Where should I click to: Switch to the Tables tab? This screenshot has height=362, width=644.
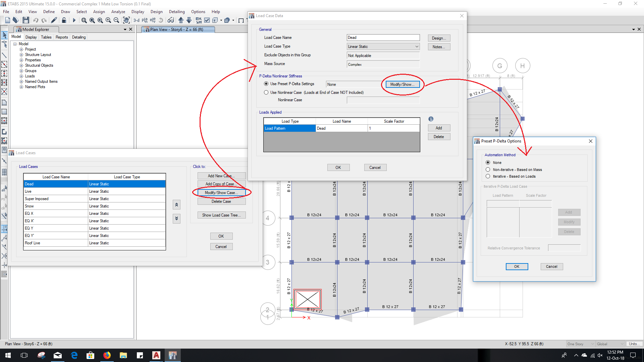click(46, 37)
